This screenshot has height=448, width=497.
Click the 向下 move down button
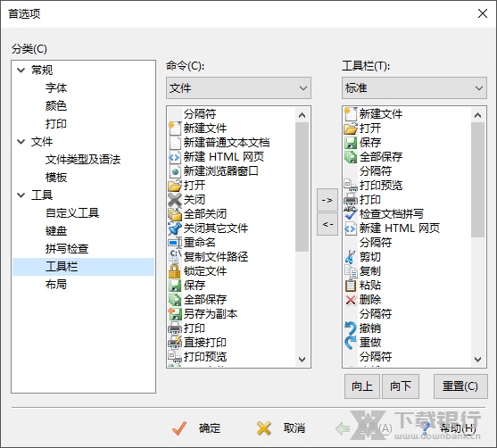pos(401,386)
